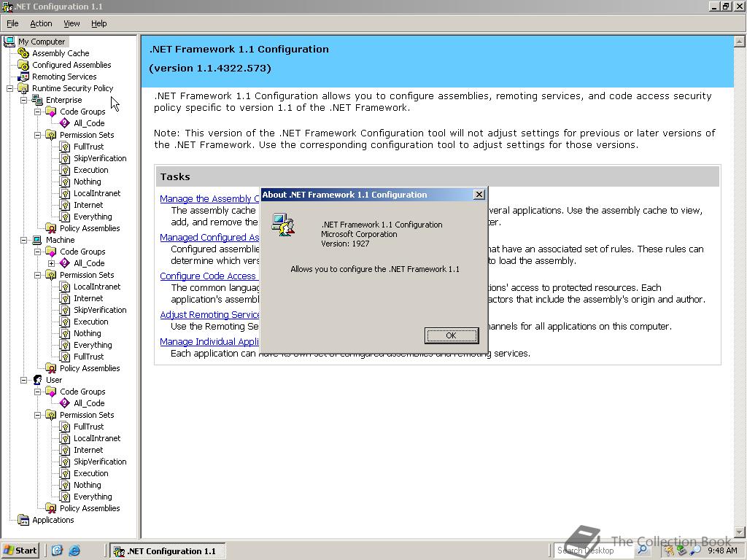This screenshot has height=560, width=747.
Task: Click the scroll down arrow of content pane
Action: click(x=740, y=532)
